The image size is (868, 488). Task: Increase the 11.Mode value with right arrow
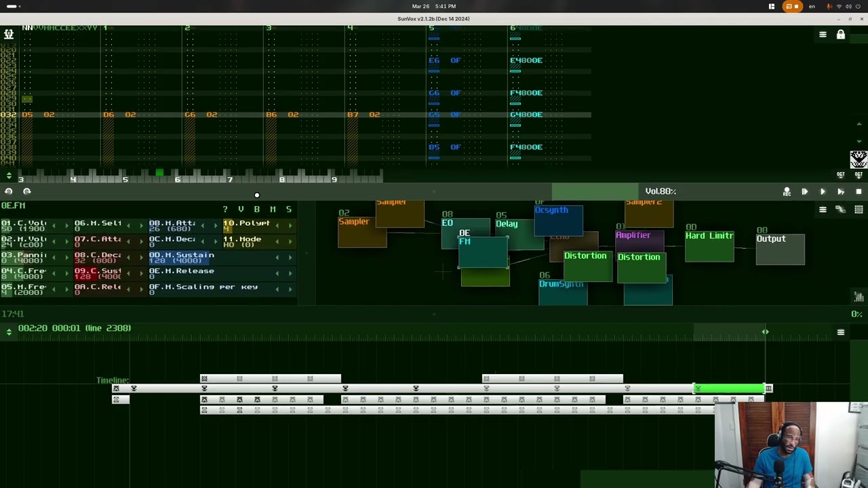coord(290,241)
